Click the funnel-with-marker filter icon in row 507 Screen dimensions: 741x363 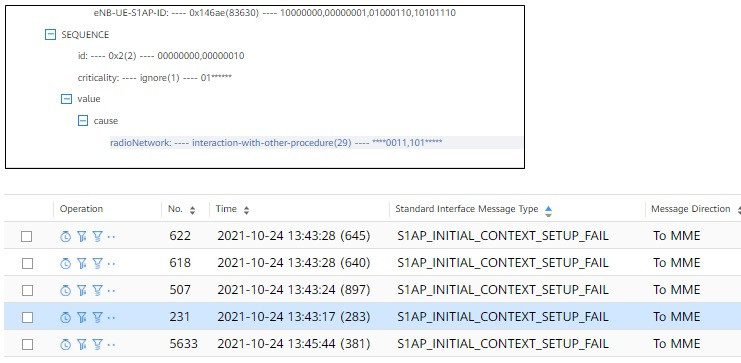click(81, 290)
